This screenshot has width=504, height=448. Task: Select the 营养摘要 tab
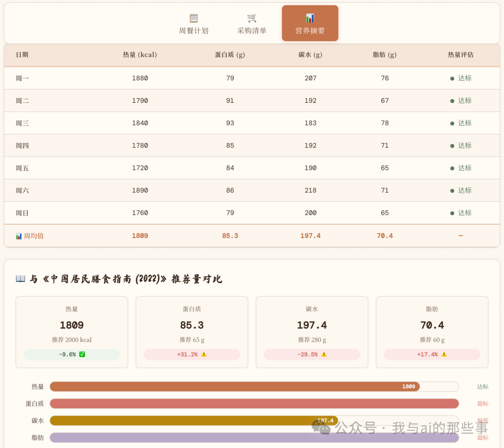pos(310,23)
